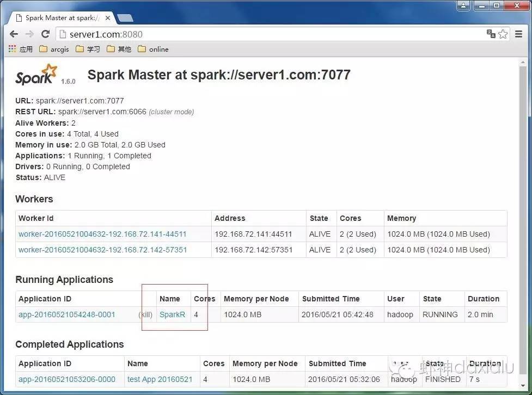Click the scrollbar up arrow
532x395 pixels.
(x=523, y=62)
